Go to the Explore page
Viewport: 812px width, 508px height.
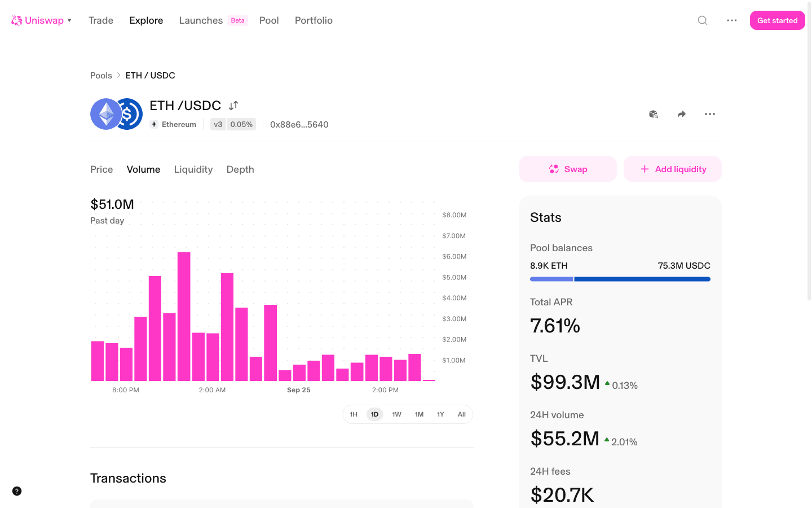click(x=146, y=20)
